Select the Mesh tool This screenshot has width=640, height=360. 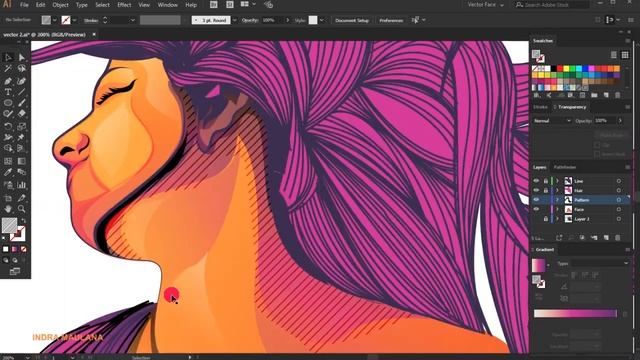(x=8, y=161)
